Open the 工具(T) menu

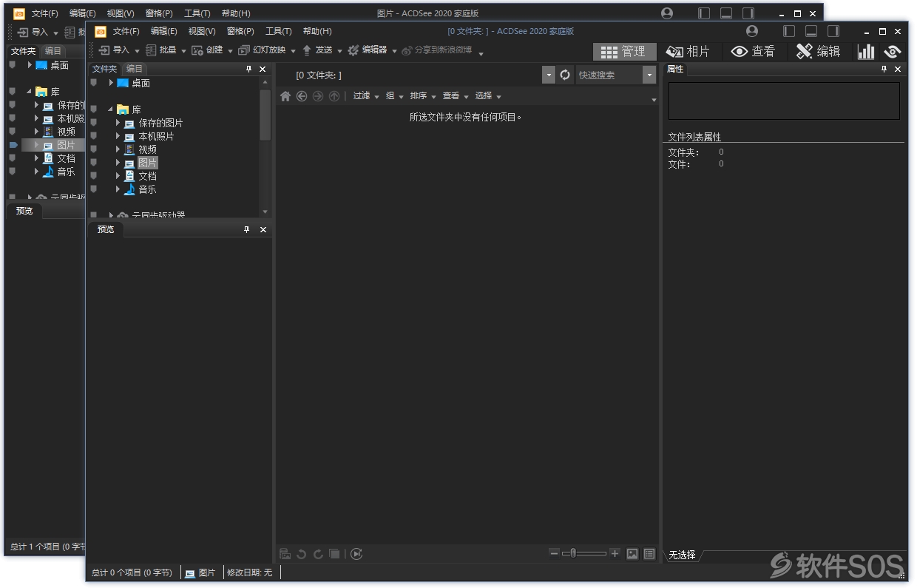pos(279,31)
